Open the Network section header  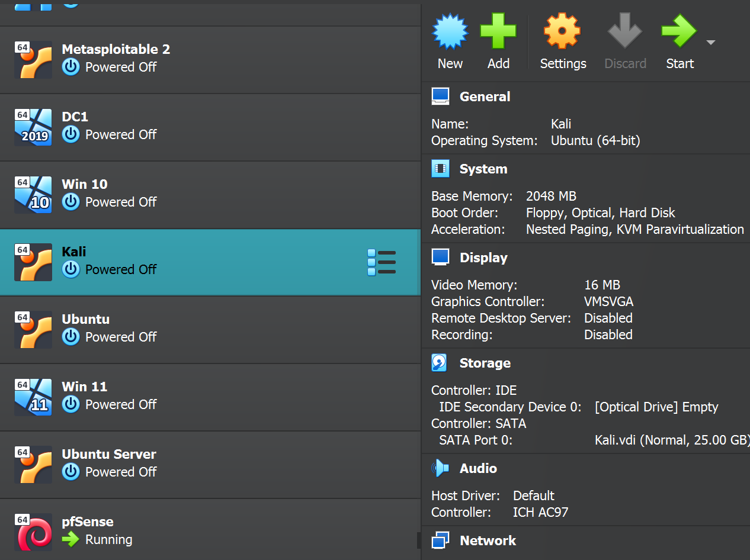click(x=488, y=540)
